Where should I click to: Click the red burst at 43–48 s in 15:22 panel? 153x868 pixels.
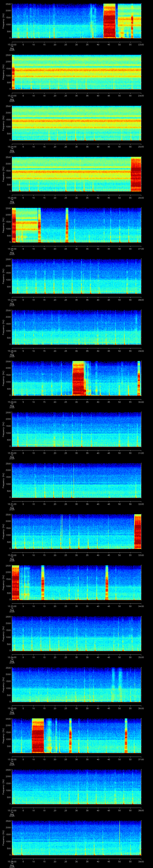[109, 21]
